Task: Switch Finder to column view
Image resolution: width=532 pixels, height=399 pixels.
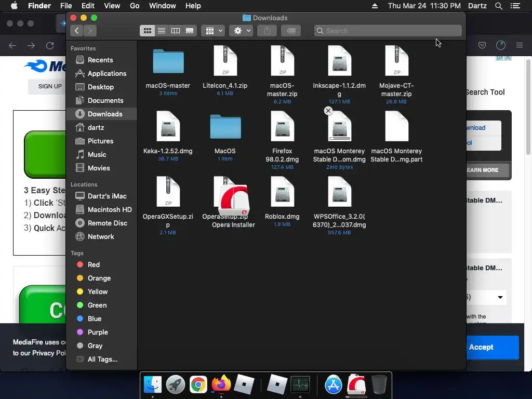Action: tap(176, 31)
